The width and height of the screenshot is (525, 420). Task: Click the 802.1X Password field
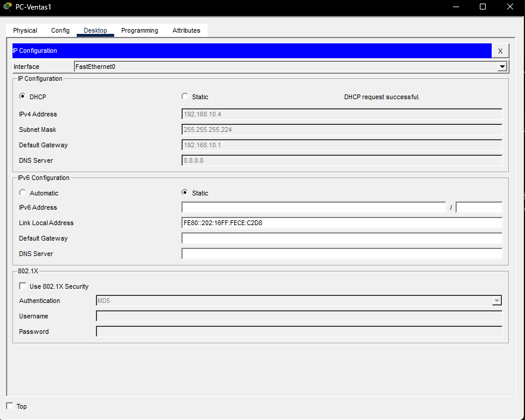(299, 331)
